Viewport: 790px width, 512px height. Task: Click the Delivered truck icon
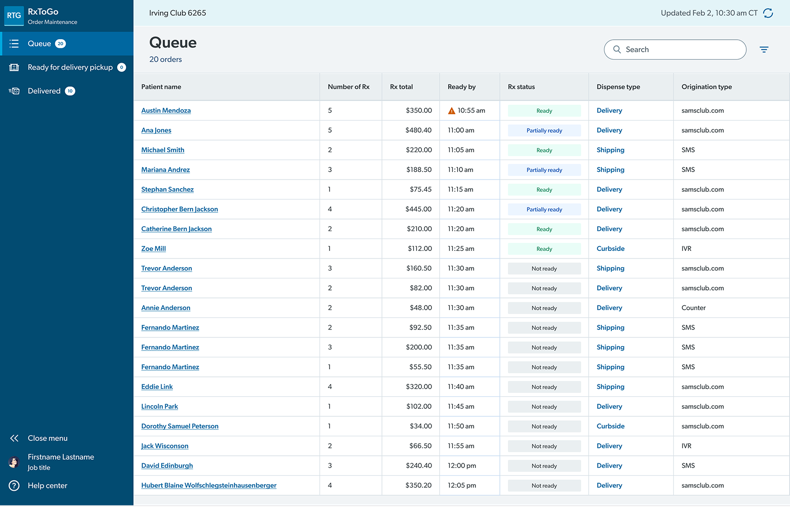(14, 91)
